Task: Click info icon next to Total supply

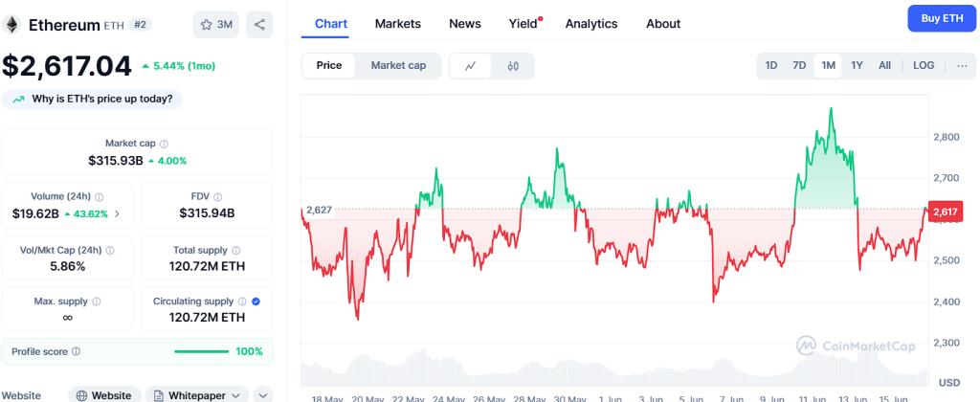Action: [236, 250]
